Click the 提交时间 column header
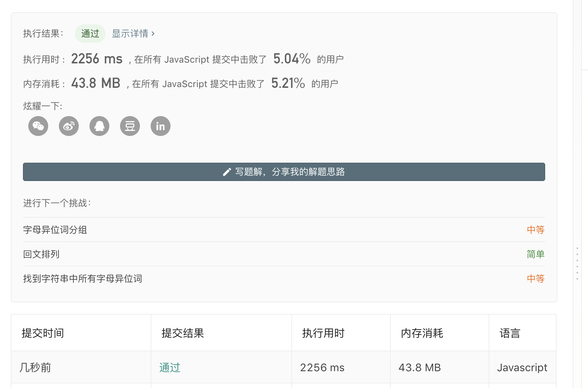This screenshot has width=588, height=388. (x=42, y=333)
